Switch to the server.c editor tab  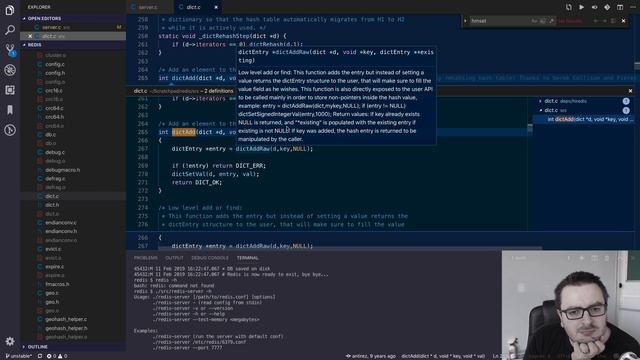tap(150, 7)
